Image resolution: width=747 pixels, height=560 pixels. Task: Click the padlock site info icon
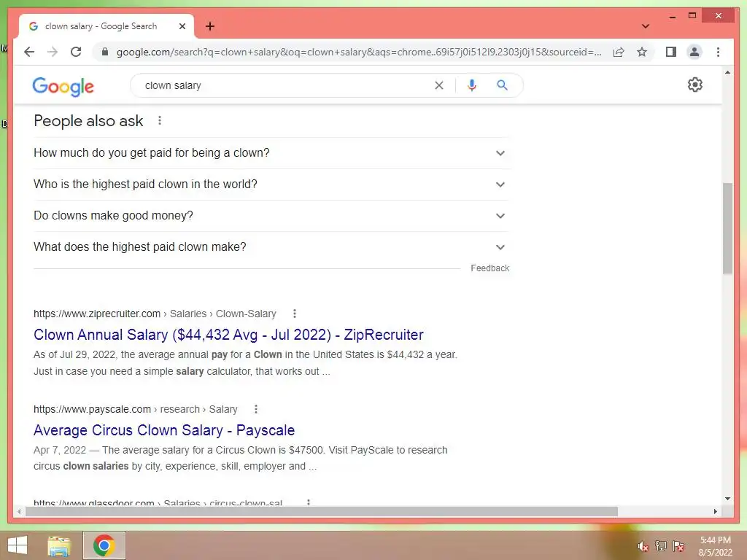pyautogui.click(x=105, y=52)
